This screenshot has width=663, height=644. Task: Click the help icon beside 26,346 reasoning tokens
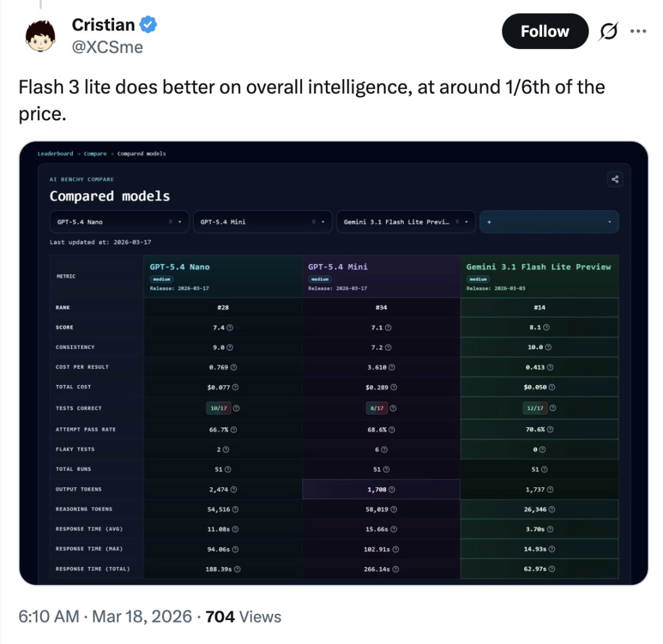pos(554,510)
